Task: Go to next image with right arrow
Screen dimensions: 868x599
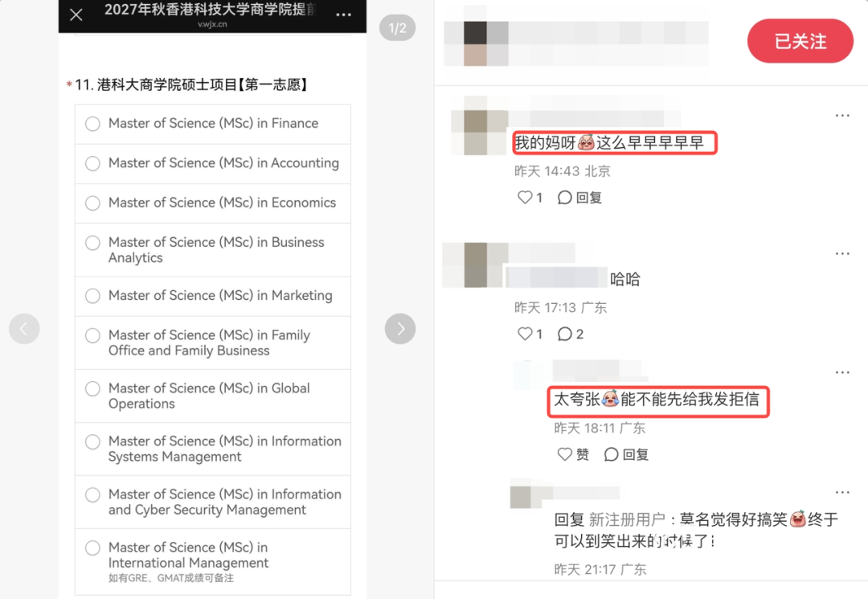Action: 400,329
